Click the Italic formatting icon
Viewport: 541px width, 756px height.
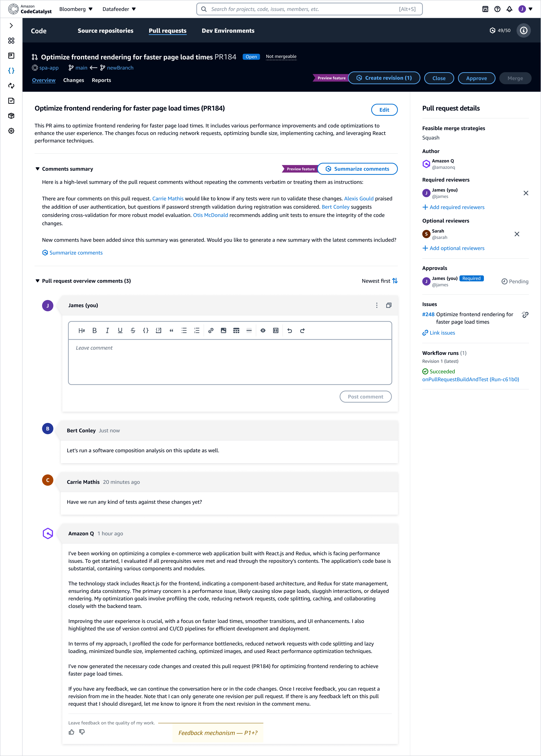tap(107, 330)
